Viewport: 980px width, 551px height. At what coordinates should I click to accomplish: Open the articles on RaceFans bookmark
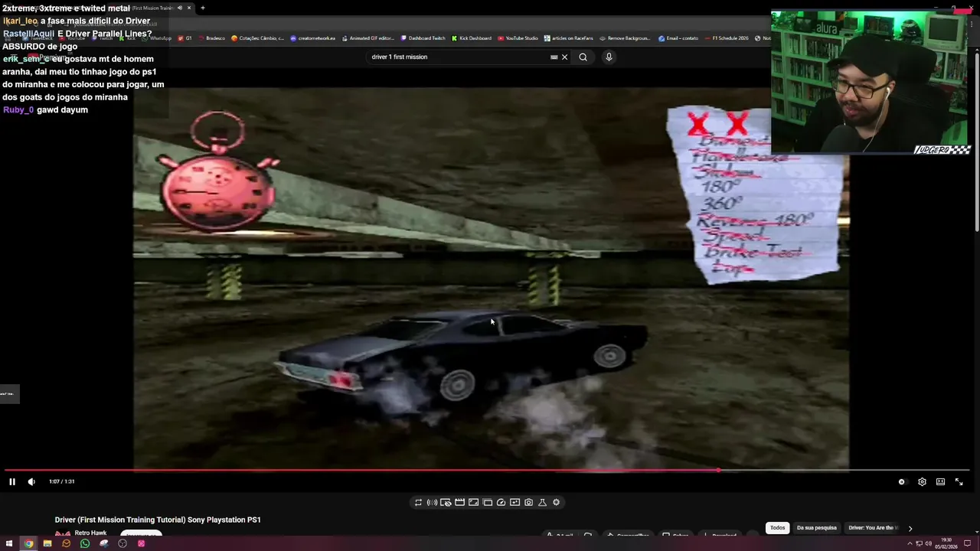pyautogui.click(x=569, y=38)
